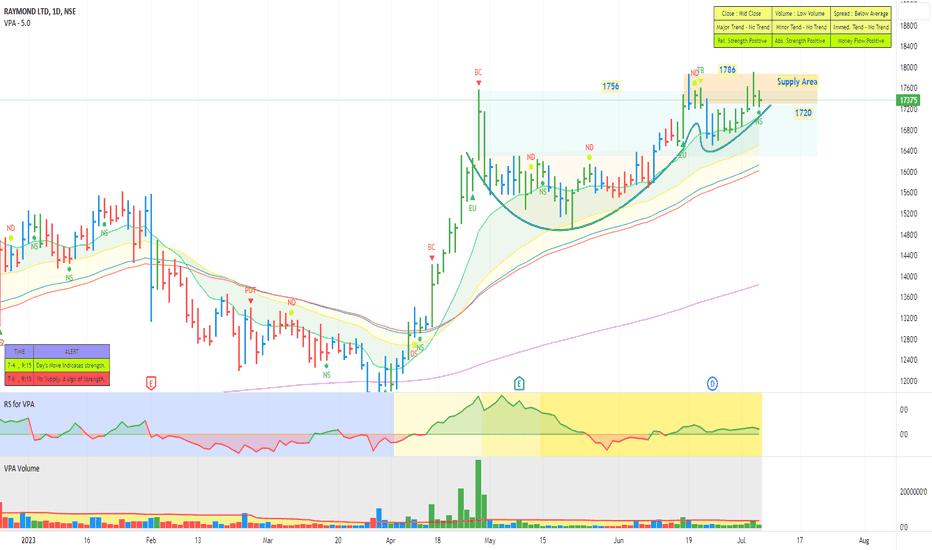
Task: Click the blue dividend D marker near June
Action: pyautogui.click(x=712, y=384)
